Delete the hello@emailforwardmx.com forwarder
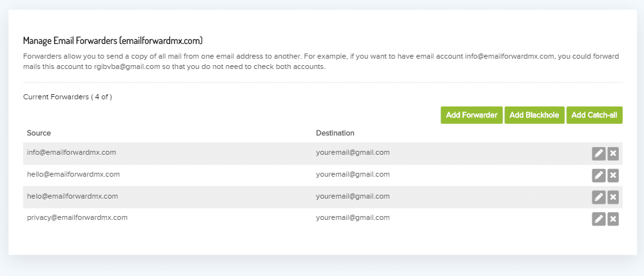The image size is (644, 276). click(x=613, y=176)
